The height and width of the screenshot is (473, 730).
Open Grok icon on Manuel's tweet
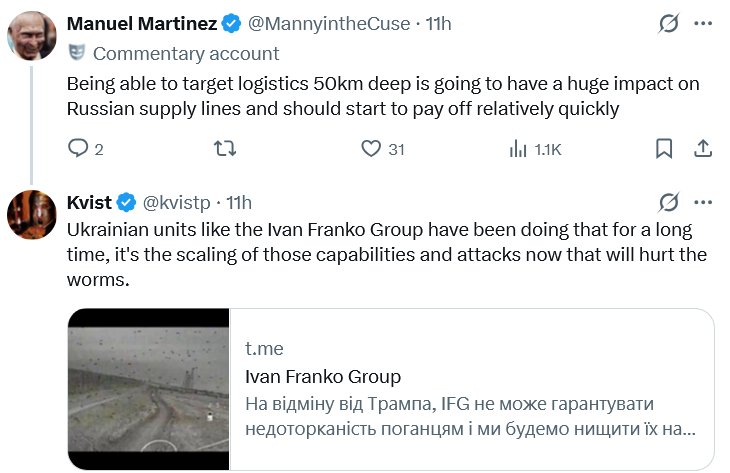coord(671,22)
